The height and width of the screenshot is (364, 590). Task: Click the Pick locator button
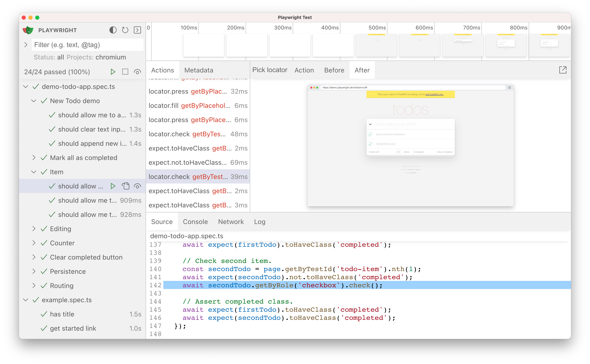point(270,70)
